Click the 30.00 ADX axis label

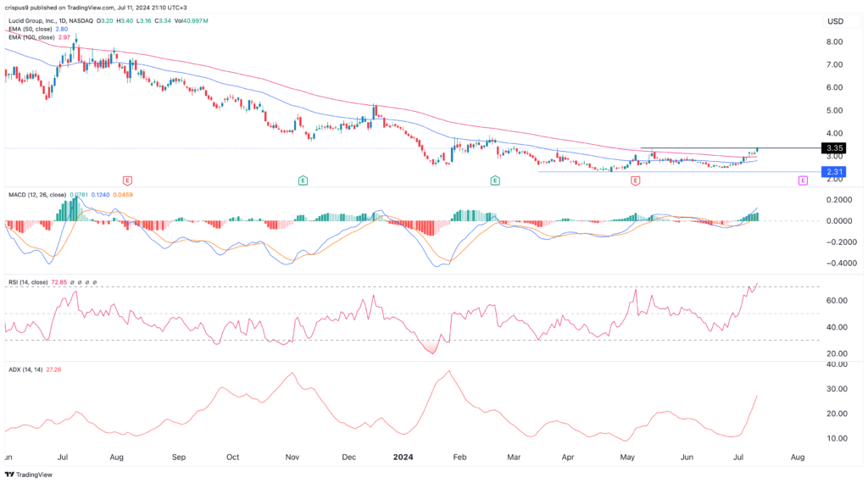click(837, 389)
